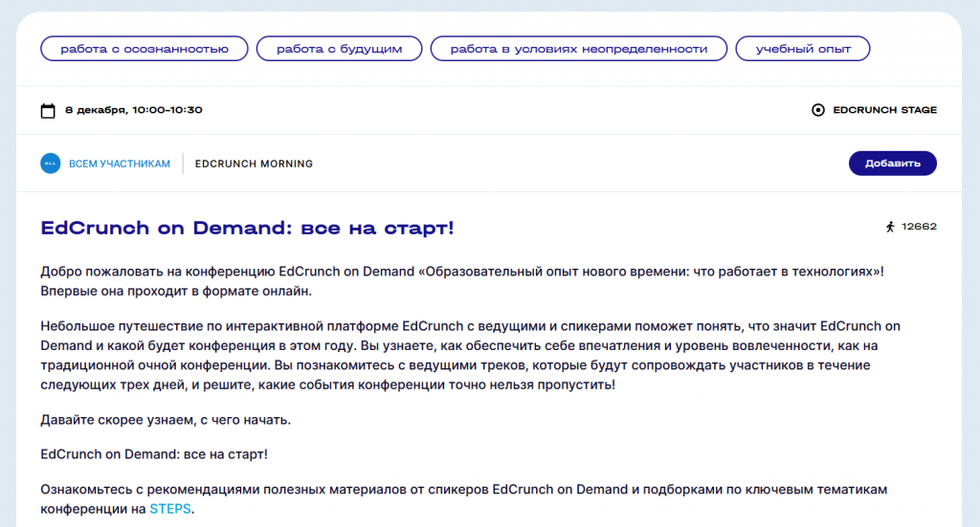Viewport: 980px width, 527px height.
Task: Click the ВСЕМ УЧАСТНИКАМ label
Action: [120, 164]
